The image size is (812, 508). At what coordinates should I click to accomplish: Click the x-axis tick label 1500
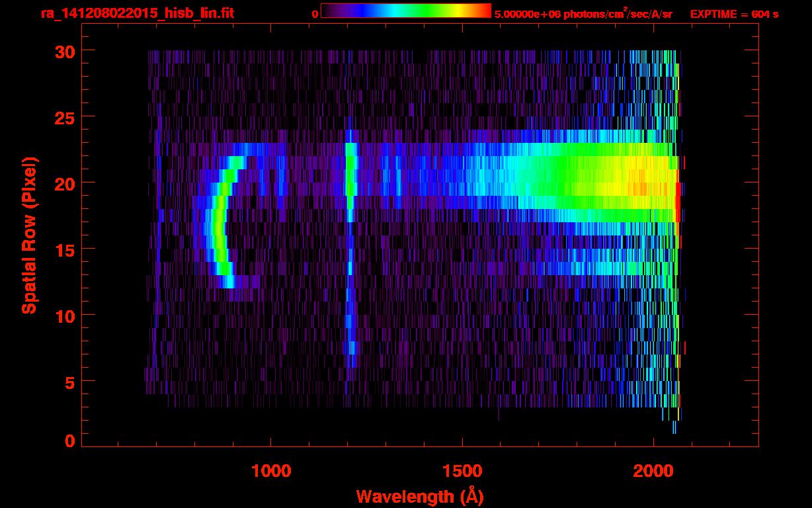click(462, 471)
